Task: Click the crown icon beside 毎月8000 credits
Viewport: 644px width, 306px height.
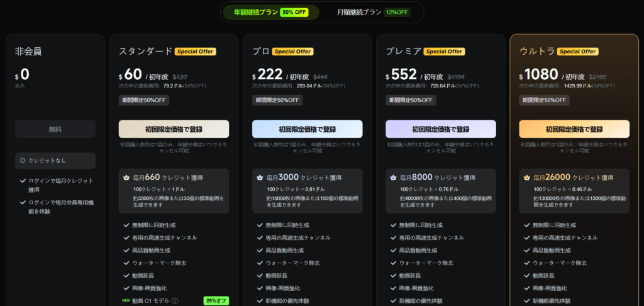Action: coord(393,178)
